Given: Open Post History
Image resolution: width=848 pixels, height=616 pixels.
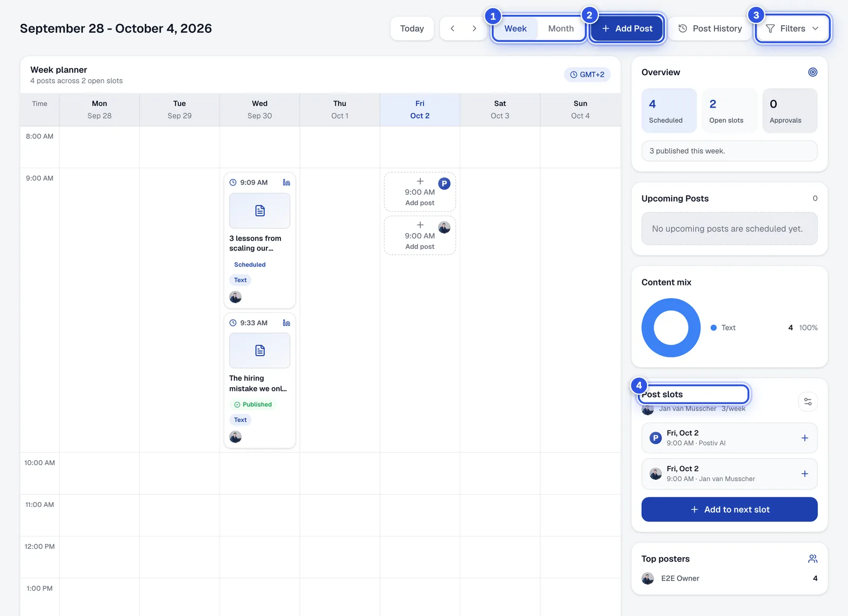Looking at the screenshot, I should tap(710, 29).
